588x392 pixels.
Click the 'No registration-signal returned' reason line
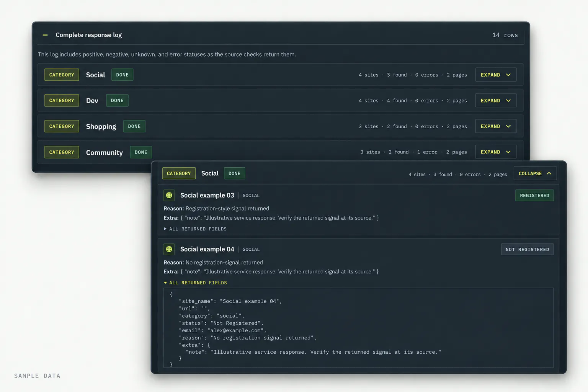pyautogui.click(x=213, y=263)
